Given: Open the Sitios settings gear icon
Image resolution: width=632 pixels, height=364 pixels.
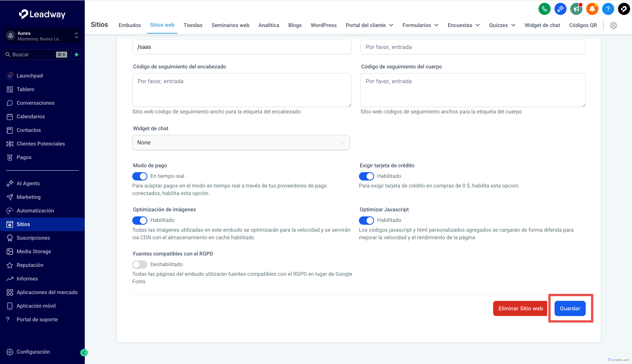Looking at the screenshot, I should (613, 25).
